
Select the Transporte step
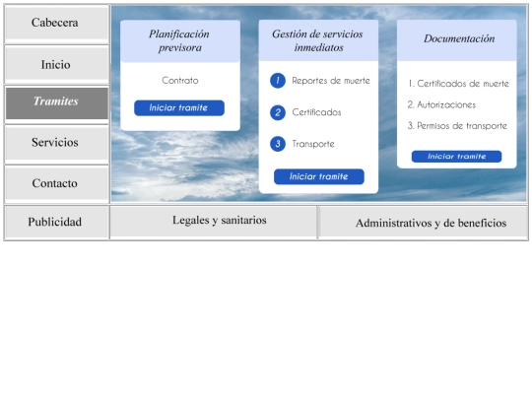pos(313,144)
